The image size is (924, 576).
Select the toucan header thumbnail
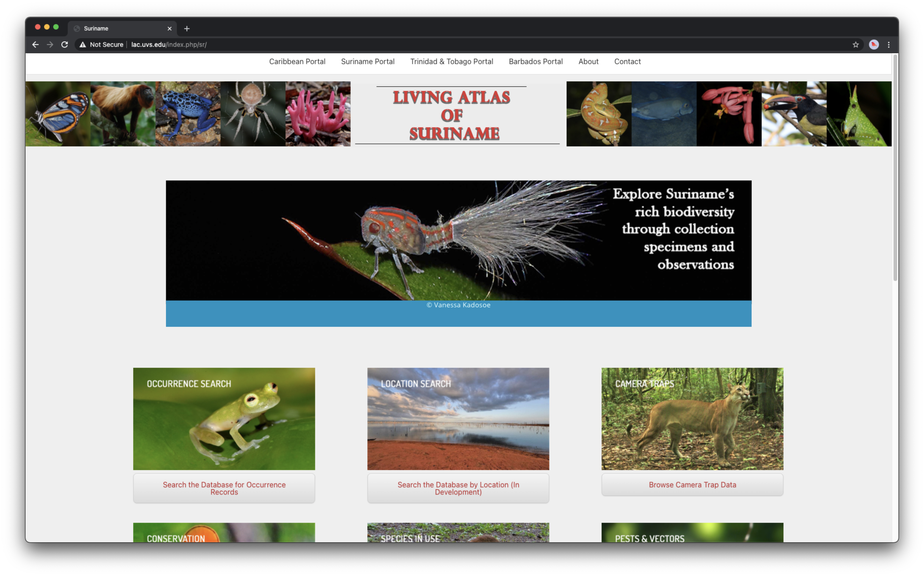[x=794, y=113]
